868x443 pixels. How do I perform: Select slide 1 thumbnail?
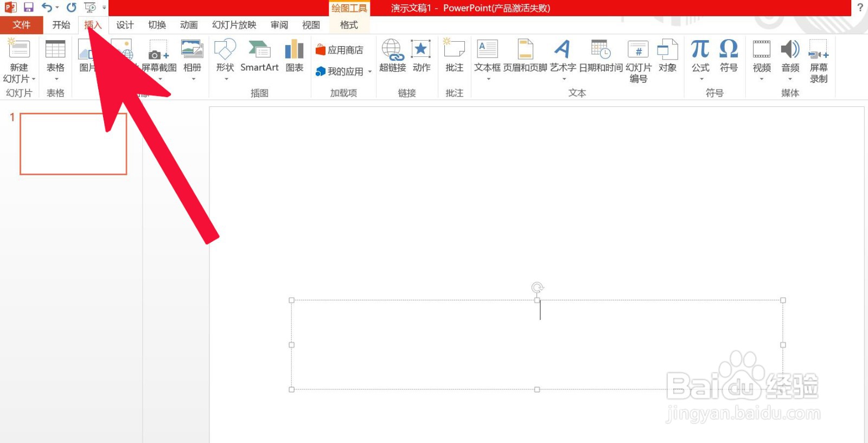(73, 144)
